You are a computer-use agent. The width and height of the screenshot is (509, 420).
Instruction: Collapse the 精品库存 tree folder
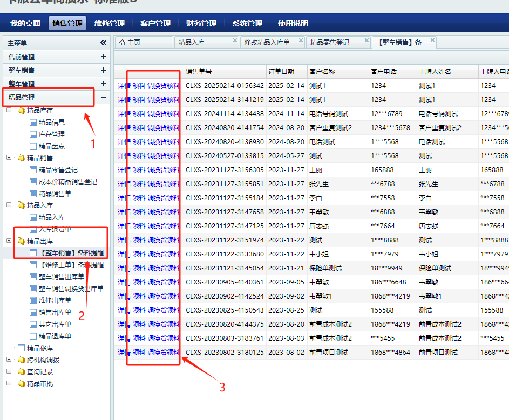pyautogui.click(x=9, y=111)
